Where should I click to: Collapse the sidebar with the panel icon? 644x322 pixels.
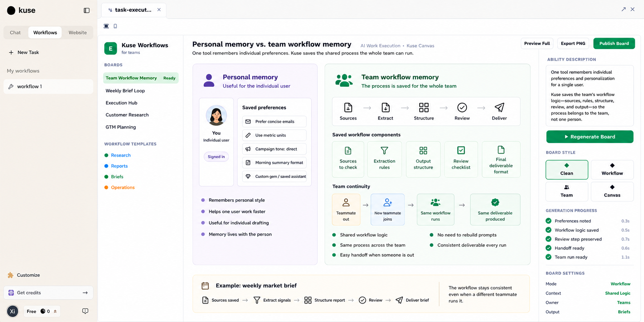[x=86, y=11]
